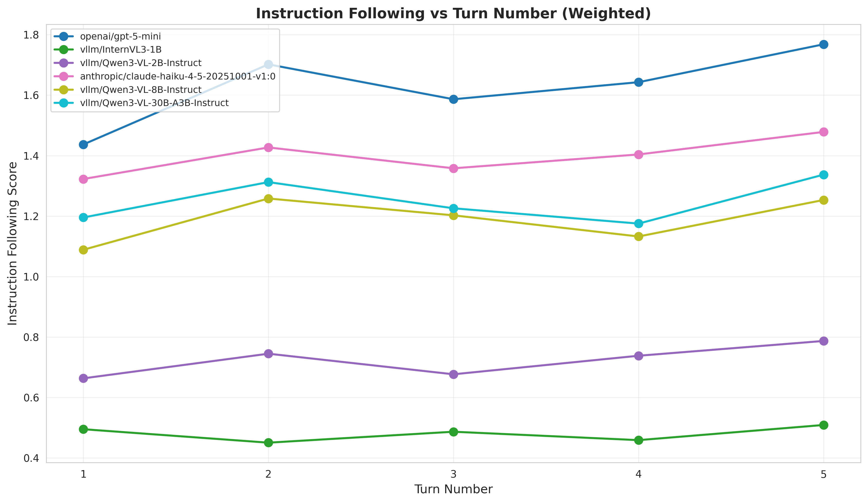Click the purple Qwen3-VL-2B point at turn 2
This screenshot has width=868, height=503.
tap(268, 354)
